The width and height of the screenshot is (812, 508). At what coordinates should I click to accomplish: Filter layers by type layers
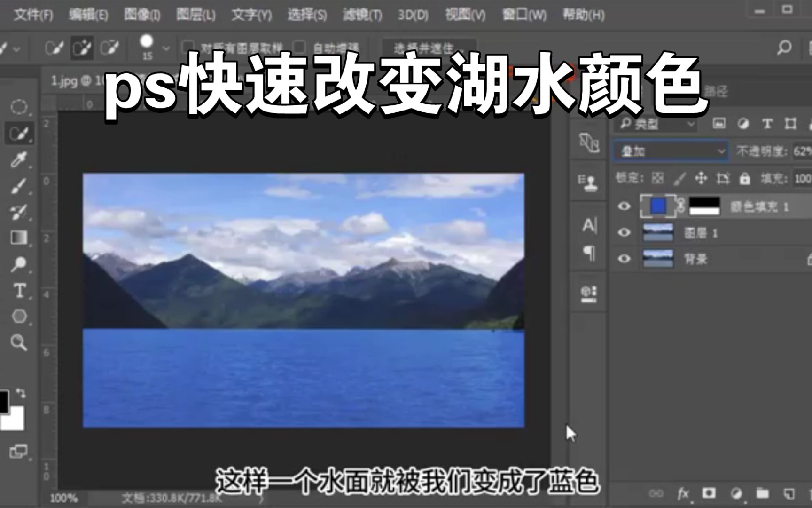[x=767, y=124]
